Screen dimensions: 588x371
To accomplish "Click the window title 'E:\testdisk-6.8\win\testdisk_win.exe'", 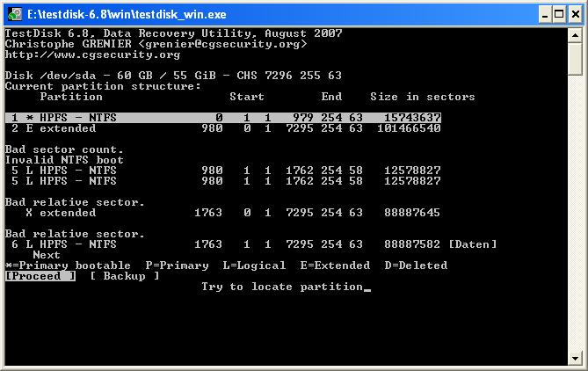I will click(127, 15).
